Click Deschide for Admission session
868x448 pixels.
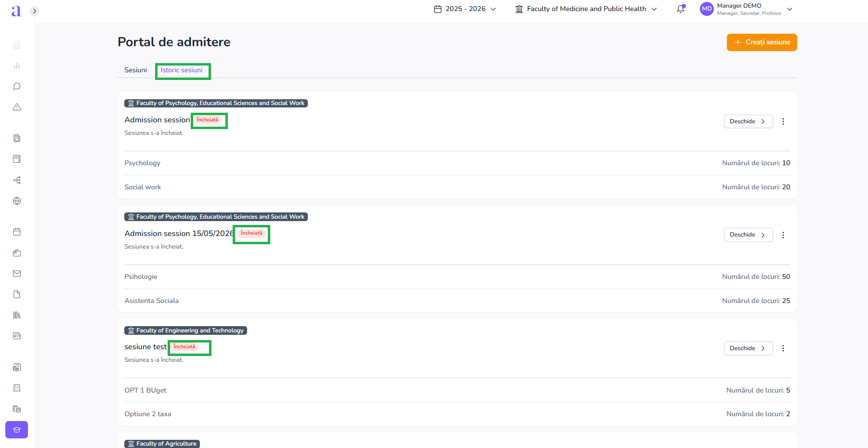748,121
